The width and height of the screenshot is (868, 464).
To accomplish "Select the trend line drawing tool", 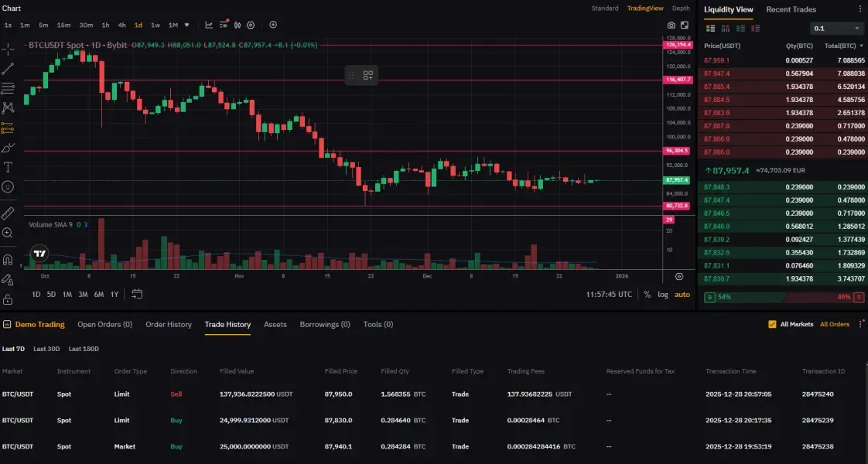I will 8,69.
